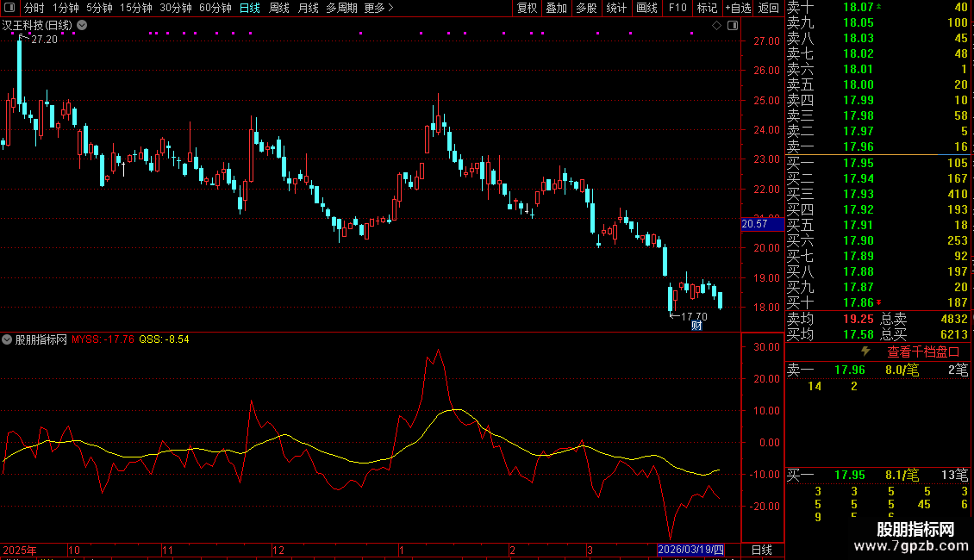
Task: Click the split-panel icon beside the diamond
Action: [731, 26]
